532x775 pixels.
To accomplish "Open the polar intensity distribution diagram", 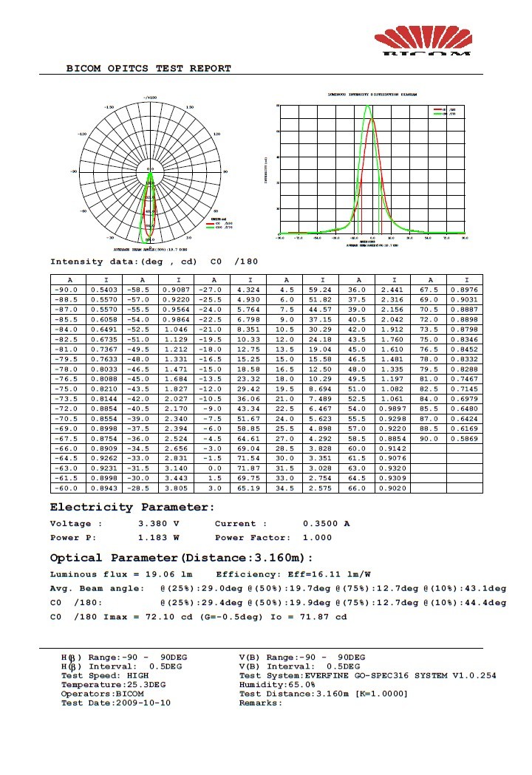I will pos(150,173).
